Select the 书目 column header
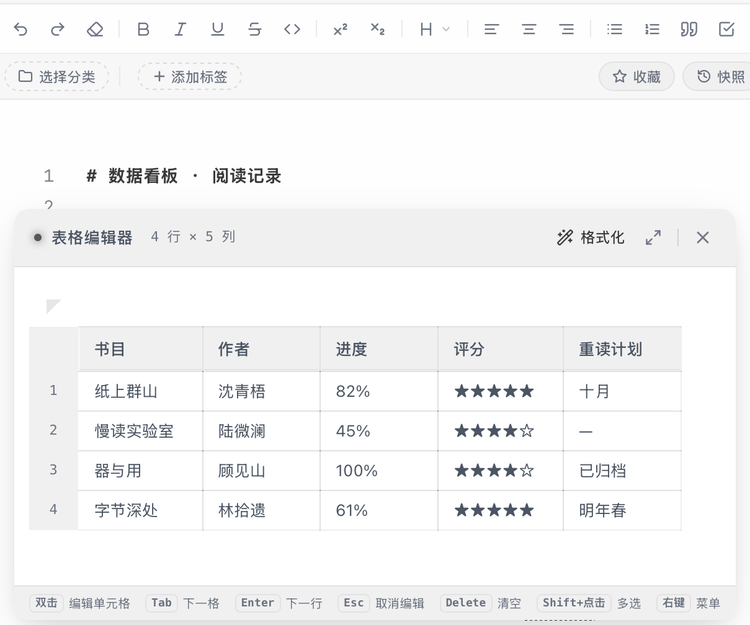Screen dimensions: 750x625 point(140,349)
